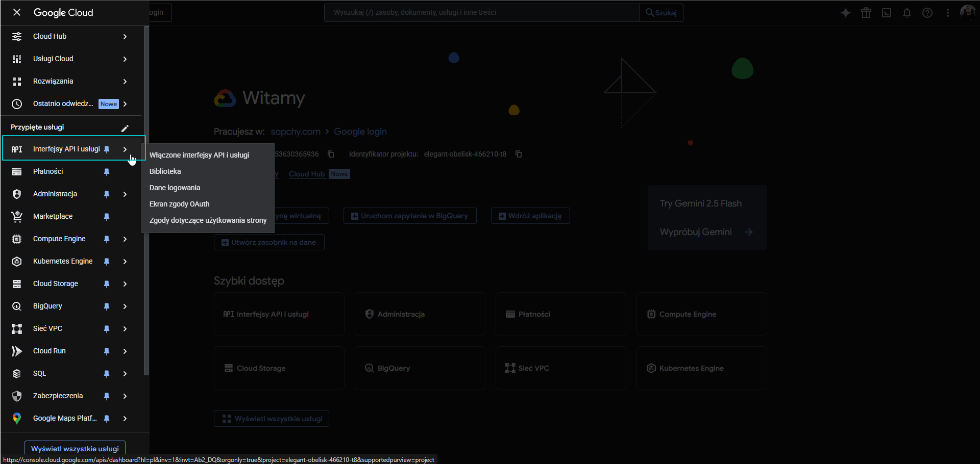
Task: Unpin Marketplace from pinned services
Action: pos(107,217)
